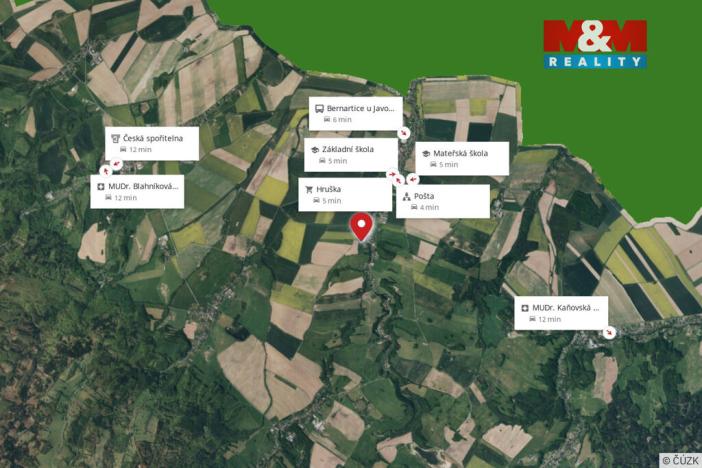The image size is (702, 468).
Task: Click the Mateřská škola graduation cap icon
Action: click(x=426, y=154)
